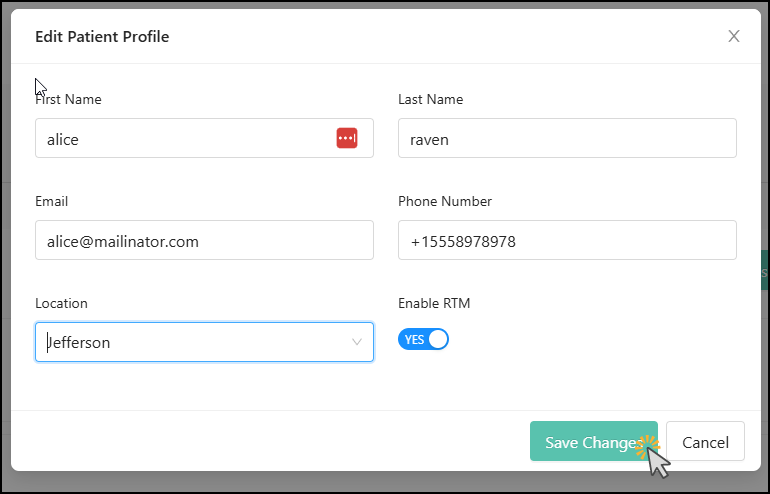Click the "Edit Patient Profile" dialog title

click(x=102, y=37)
